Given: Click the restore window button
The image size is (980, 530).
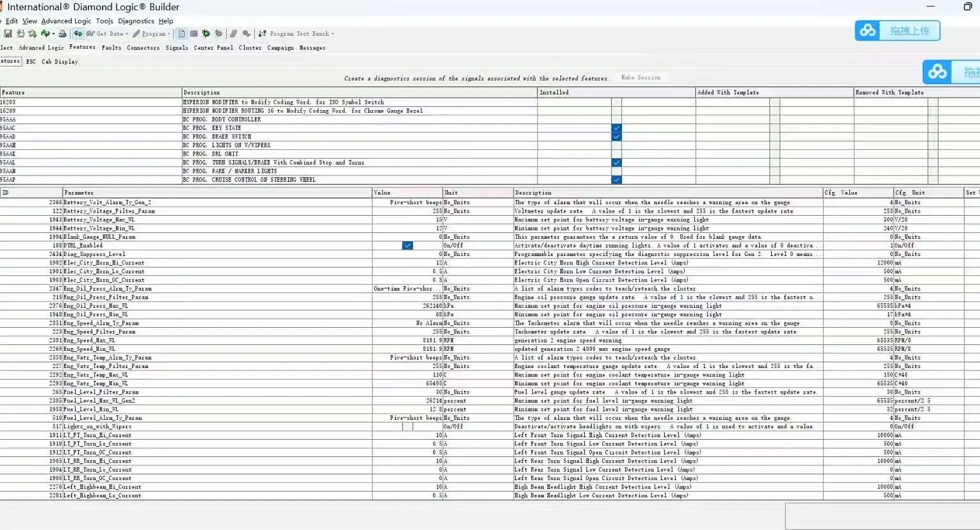Looking at the screenshot, I should click(x=968, y=6).
